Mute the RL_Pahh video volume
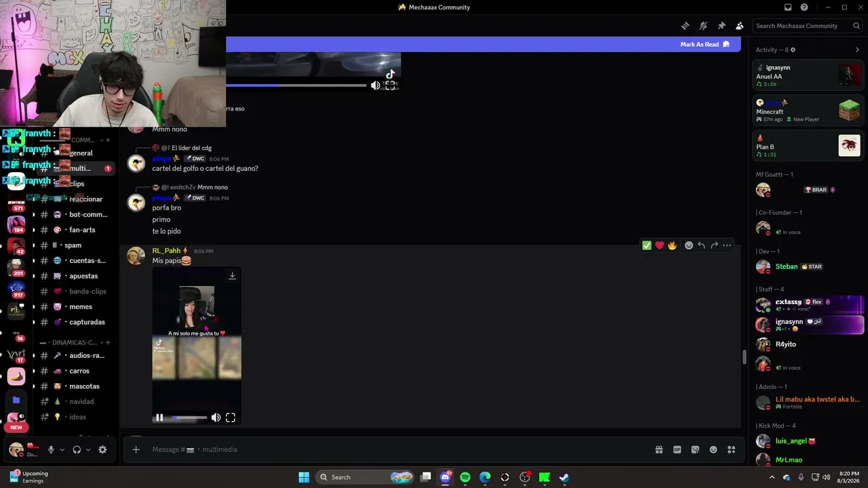Image resolution: width=868 pixels, height=488 pixels. click(x=216, y=418)
